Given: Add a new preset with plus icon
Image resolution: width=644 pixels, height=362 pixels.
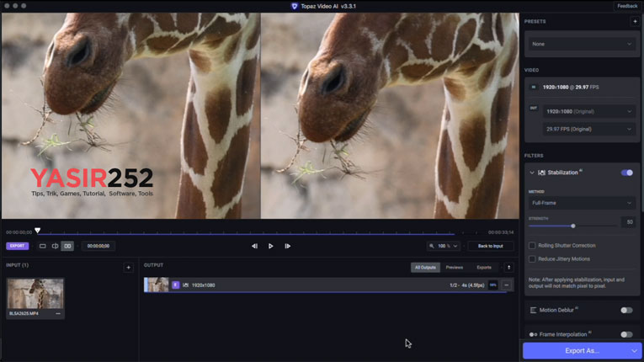Looking at the screenshot, I should click(635, 21).
